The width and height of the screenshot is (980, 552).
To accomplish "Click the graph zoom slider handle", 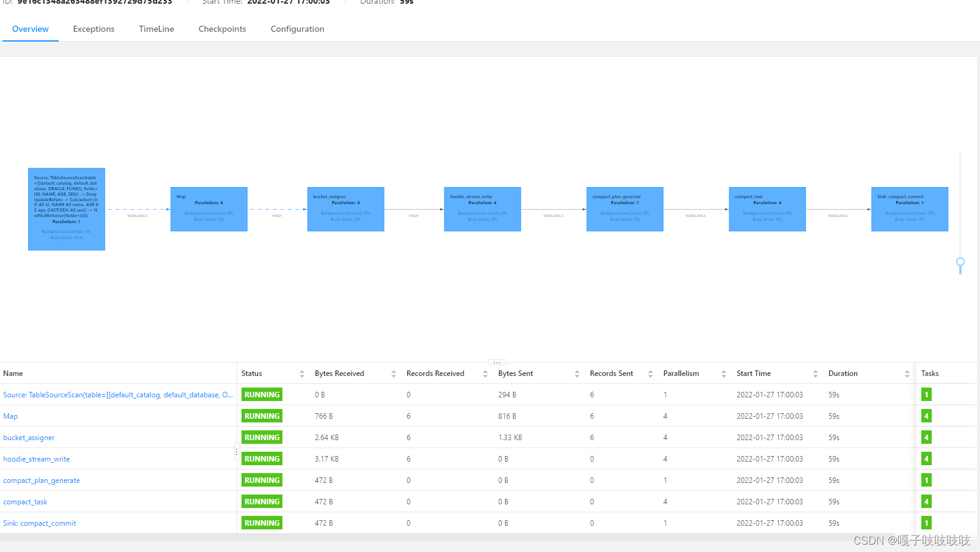I will point(960,263).
